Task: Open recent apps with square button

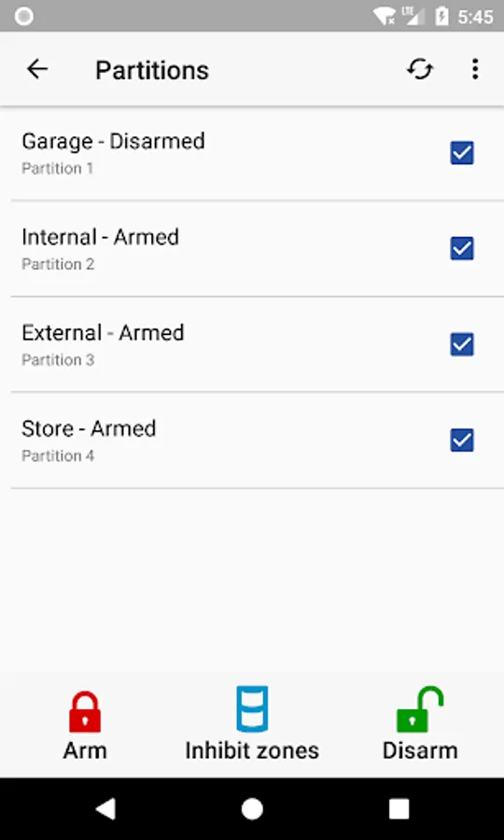Action: 399,809
